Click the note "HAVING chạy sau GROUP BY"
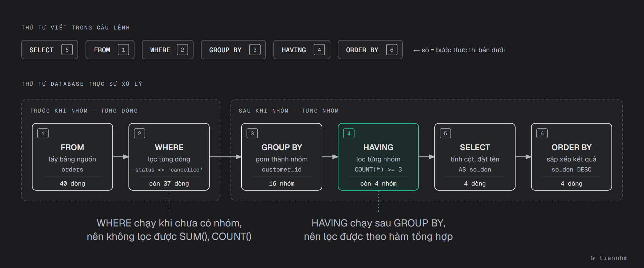Screen dimensions: 644x268 pos(378,223)
